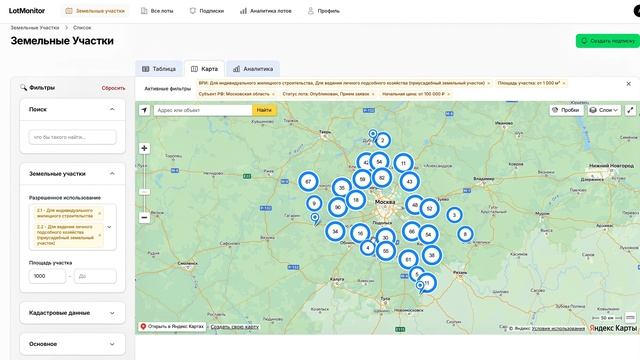Switch to the Аналитика tab
Screen dimensions: 640x360
[x=253, y=69]
